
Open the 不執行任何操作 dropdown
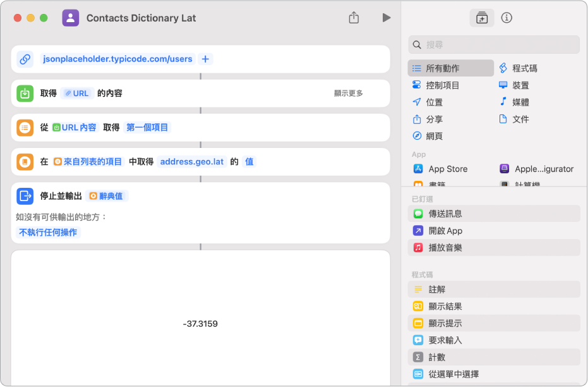coord(48,232)
